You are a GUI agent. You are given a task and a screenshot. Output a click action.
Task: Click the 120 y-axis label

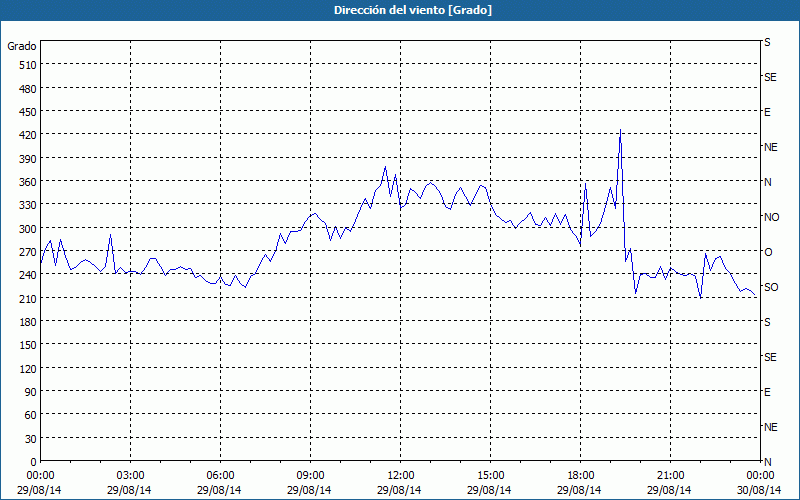click(x=28, y=368)
